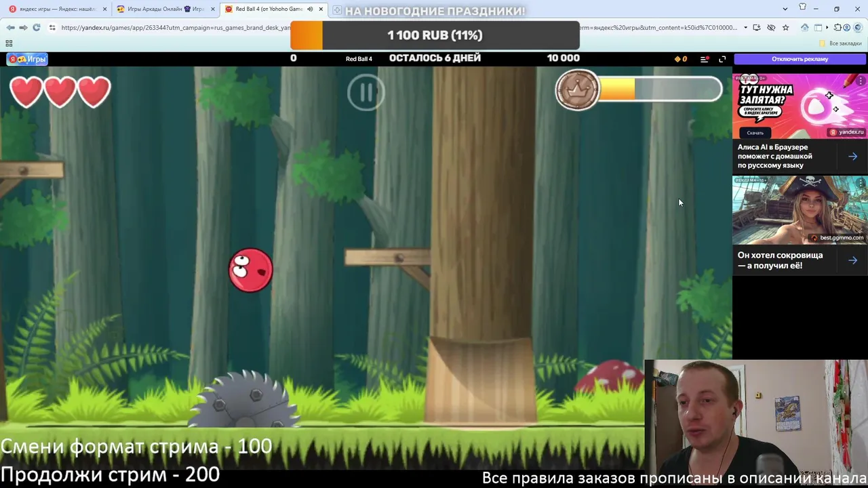
Task: Click the third red heart life
Action: (x=94, y=91)
